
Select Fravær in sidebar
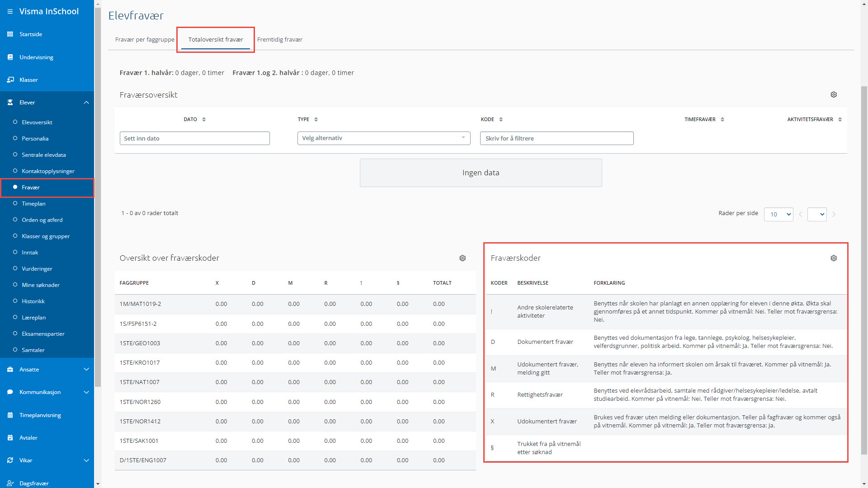click(31, 188)
